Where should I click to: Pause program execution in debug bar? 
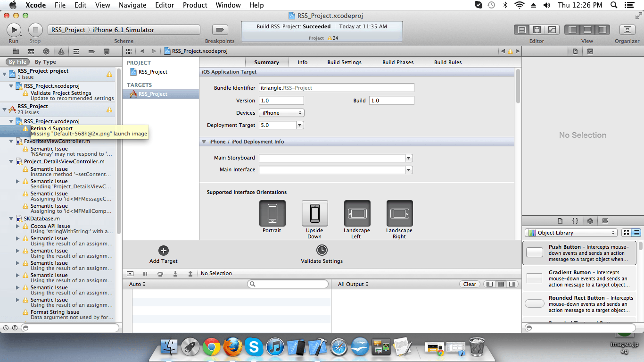pyautogui.click(x=145, y=274)
